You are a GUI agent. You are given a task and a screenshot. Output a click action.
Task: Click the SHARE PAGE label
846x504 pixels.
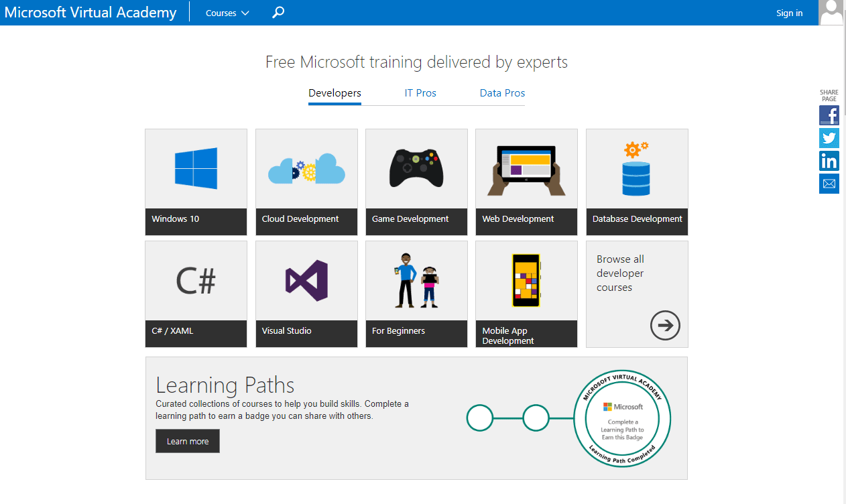[x=829, y=96]
